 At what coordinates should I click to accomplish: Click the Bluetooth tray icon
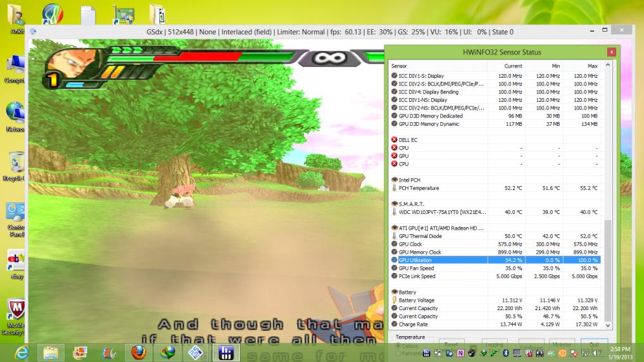pyautogui.click(x=505, y=353)
